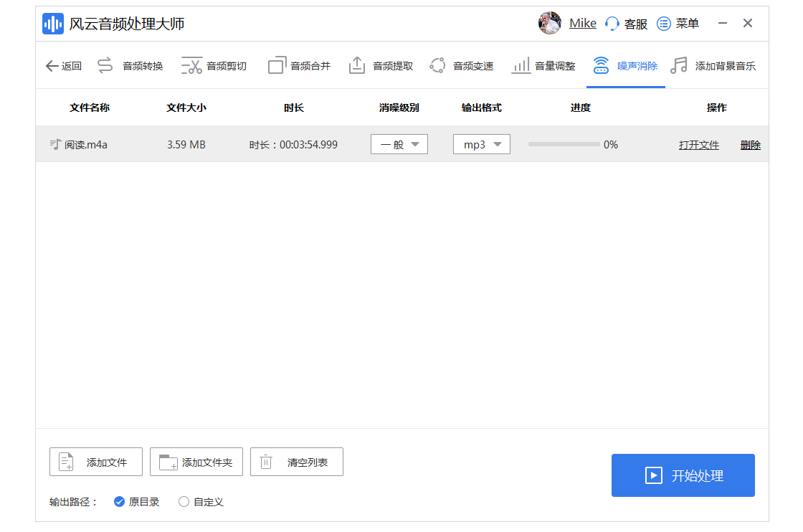
Task: Click the 时长 column header
Action: tap(294, 108)
